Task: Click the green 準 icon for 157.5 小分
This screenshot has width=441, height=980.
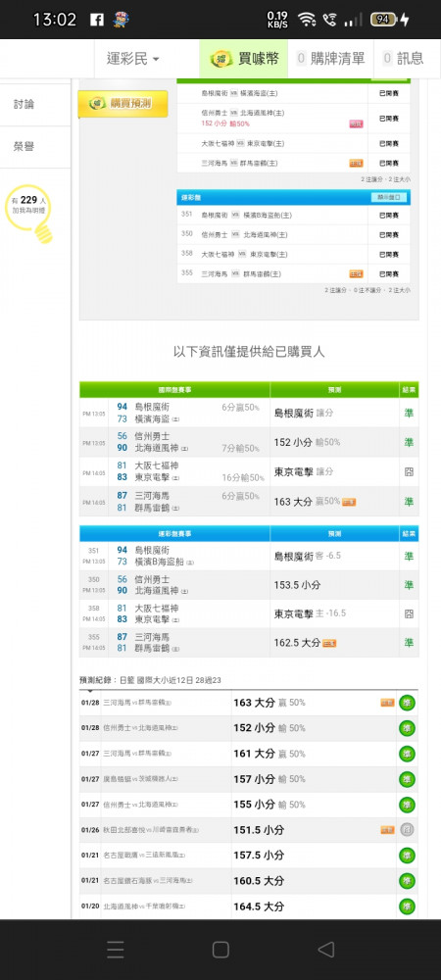Action: 408,855
